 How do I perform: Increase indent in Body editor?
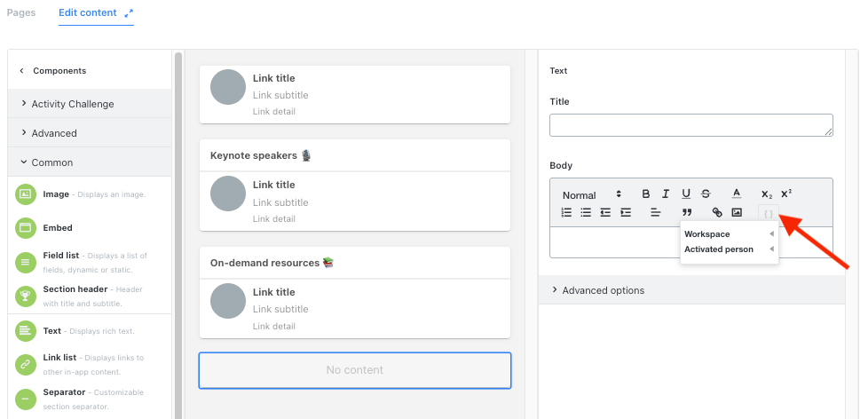click(x=626, y=212)
